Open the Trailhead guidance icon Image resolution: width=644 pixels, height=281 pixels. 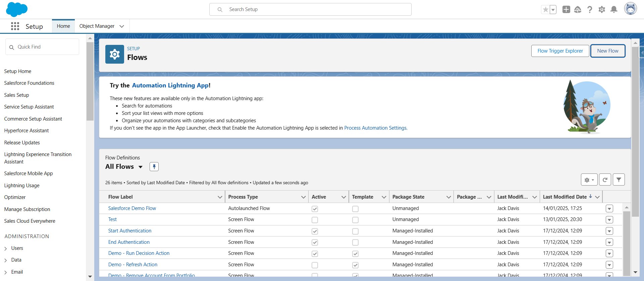pyautogui.click(x=578, y=9)
